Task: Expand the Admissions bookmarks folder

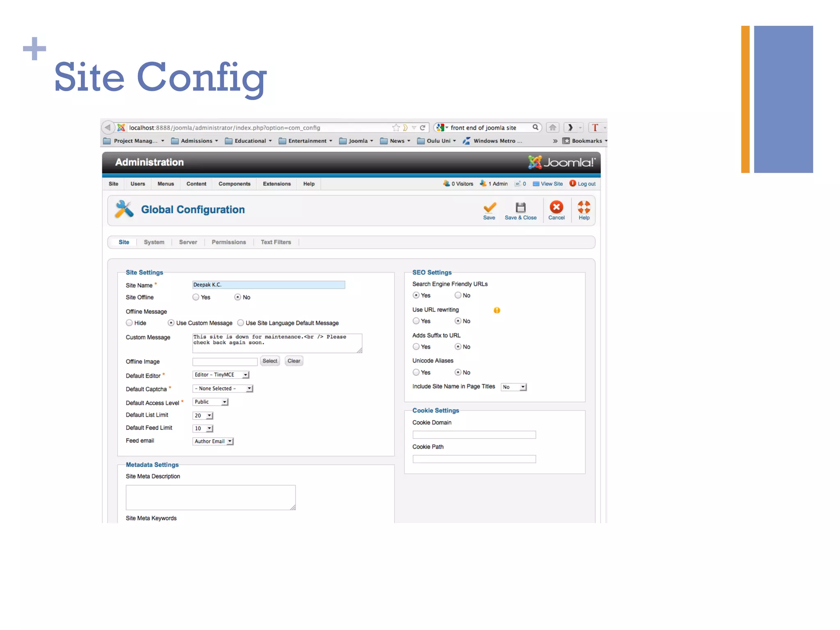Action: pos(194,141)
